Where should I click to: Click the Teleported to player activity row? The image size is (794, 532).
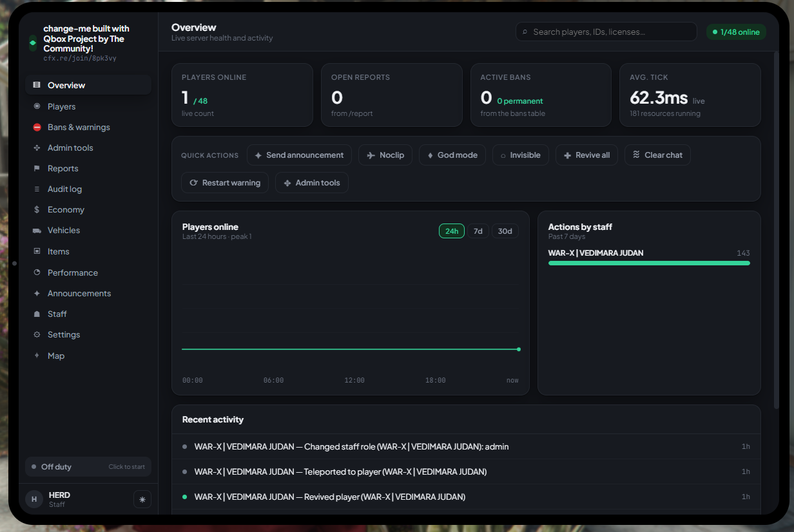coord(466,471)
